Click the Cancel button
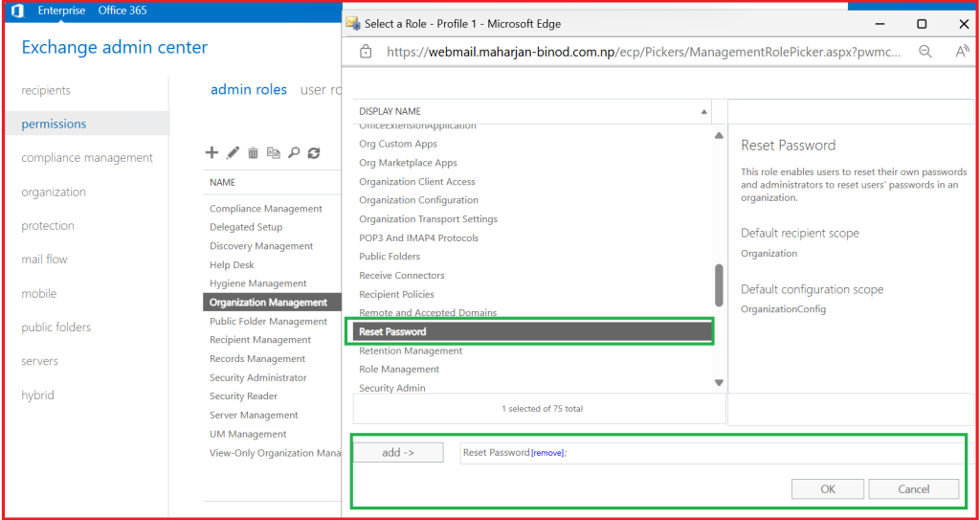The image size is (980, 520). 913,489
